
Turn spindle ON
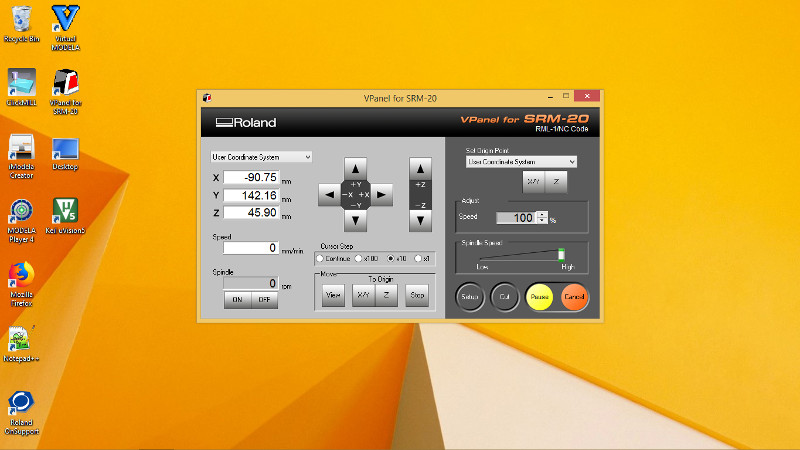(237, 299)
